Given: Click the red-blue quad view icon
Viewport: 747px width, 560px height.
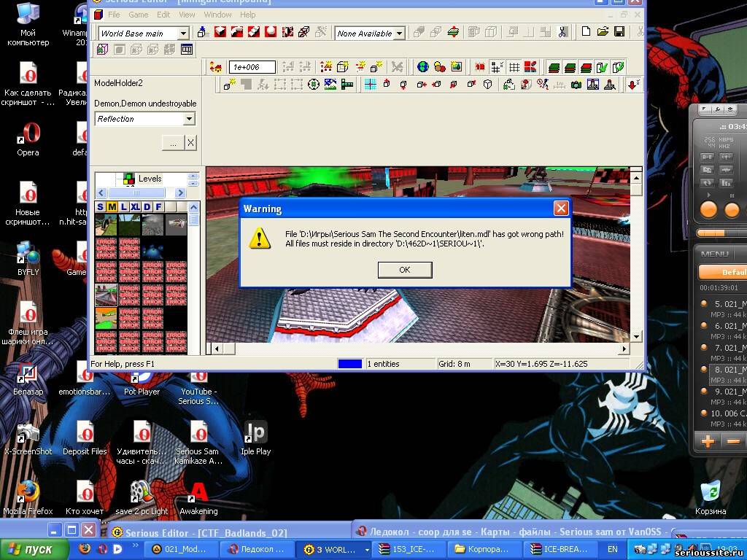Looking at the screenshot, I should 530,66.
